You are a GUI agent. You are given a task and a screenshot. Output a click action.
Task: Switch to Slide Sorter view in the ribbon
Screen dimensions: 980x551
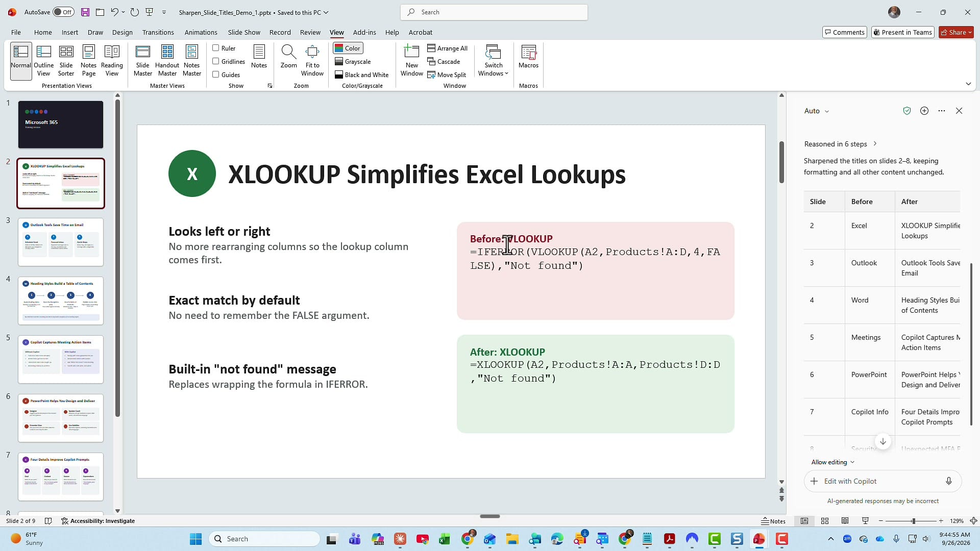[66, 60]
